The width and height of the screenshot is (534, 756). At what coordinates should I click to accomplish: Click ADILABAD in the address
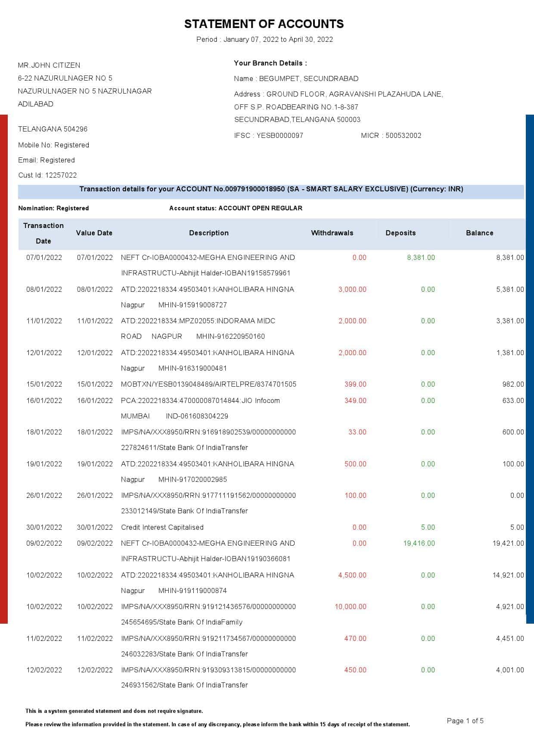36,104
